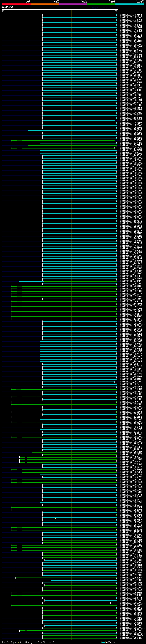146x644 pixels.
Task: Pick hit UniRef100_Q2XPX2
Action: coord(131,50)
